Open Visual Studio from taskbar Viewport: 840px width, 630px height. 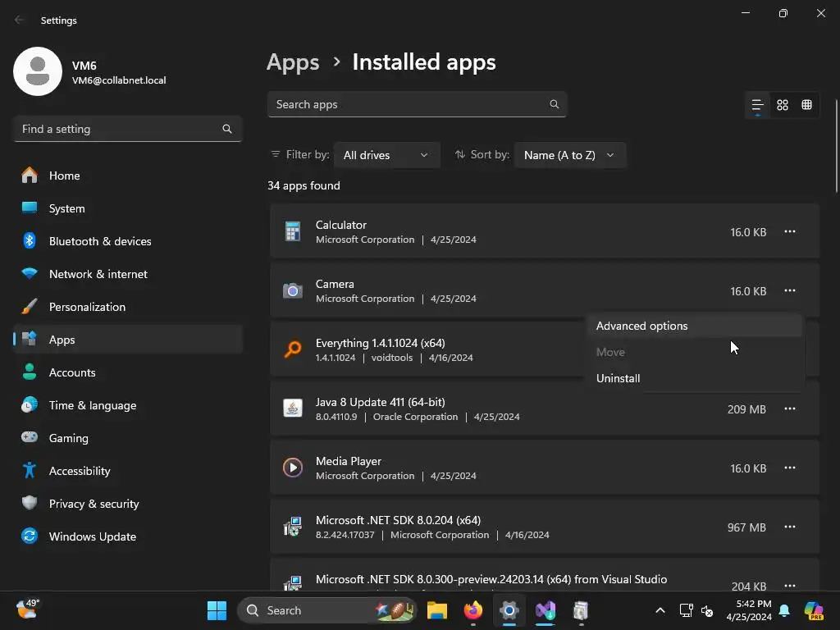546,610
